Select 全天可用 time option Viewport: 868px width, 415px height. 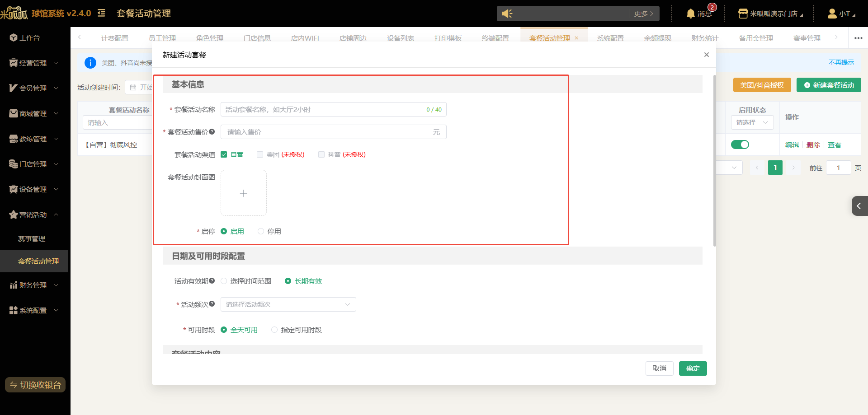(x=224, y=330)
